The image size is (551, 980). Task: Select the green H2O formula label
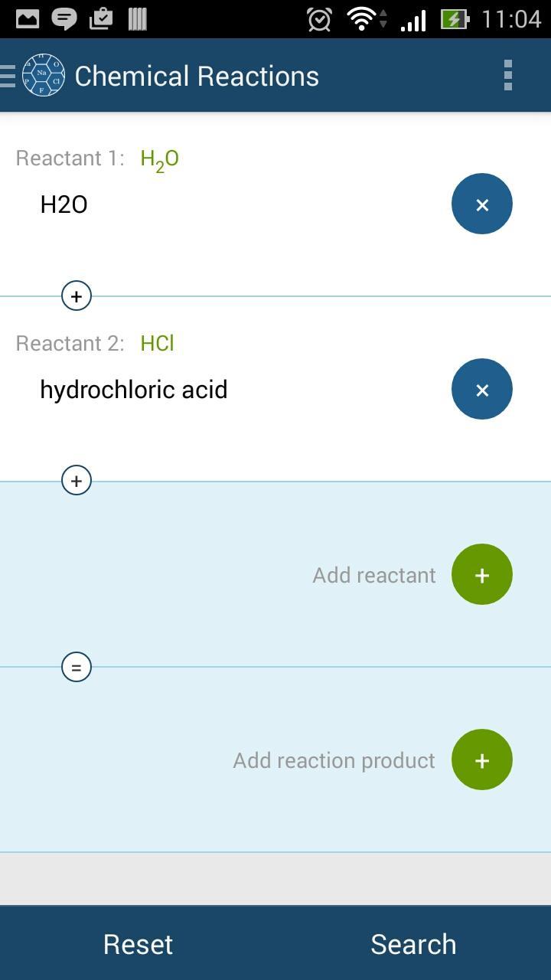pyautogui.click(x=159, y=158)
